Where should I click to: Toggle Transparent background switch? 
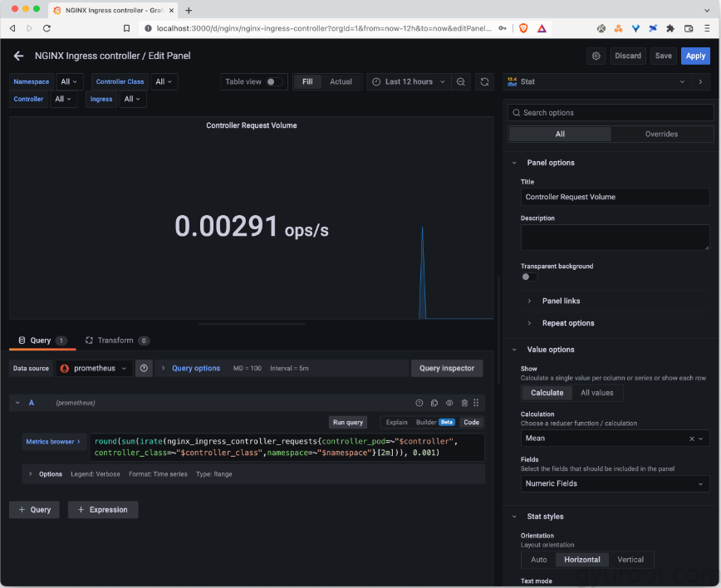coord(529,277)
